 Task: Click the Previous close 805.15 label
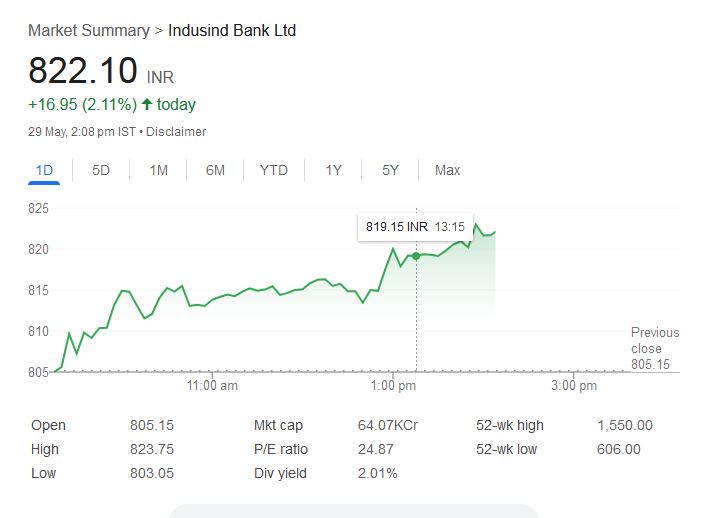654,349
